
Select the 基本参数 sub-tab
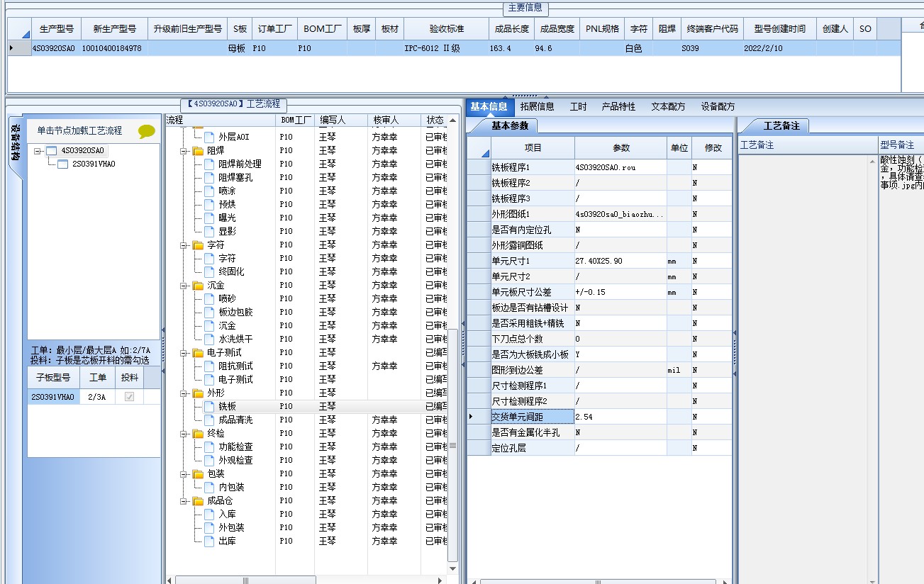pyautogui.click(x=509, y=125)
